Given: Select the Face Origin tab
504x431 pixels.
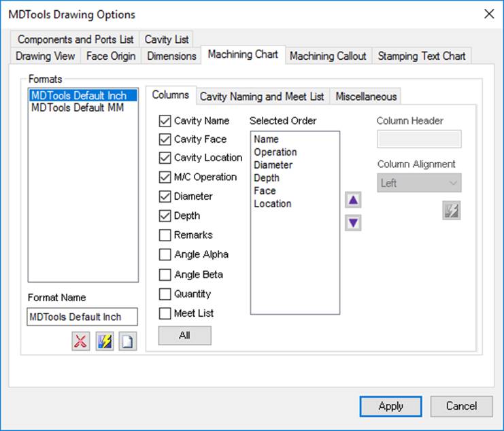Looking at the screenshot, I should (111, 56).
